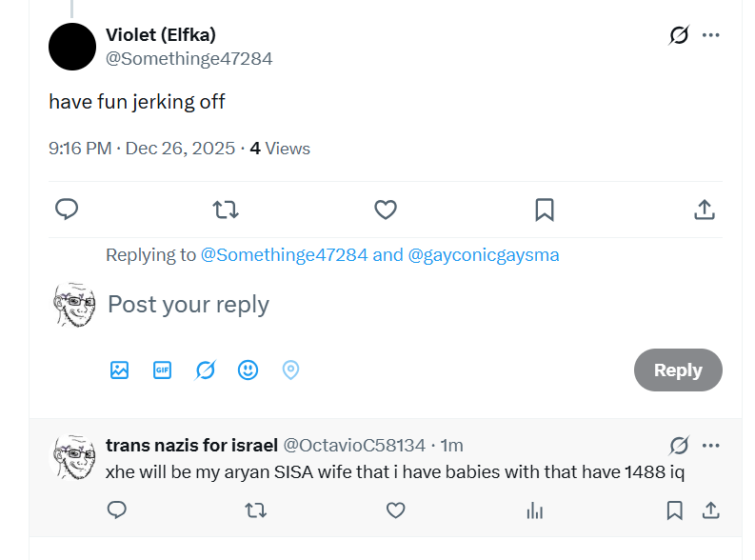Tag location in reply
Screen dimensions: 755x560
pyautogui.click(x=291, y=370)
